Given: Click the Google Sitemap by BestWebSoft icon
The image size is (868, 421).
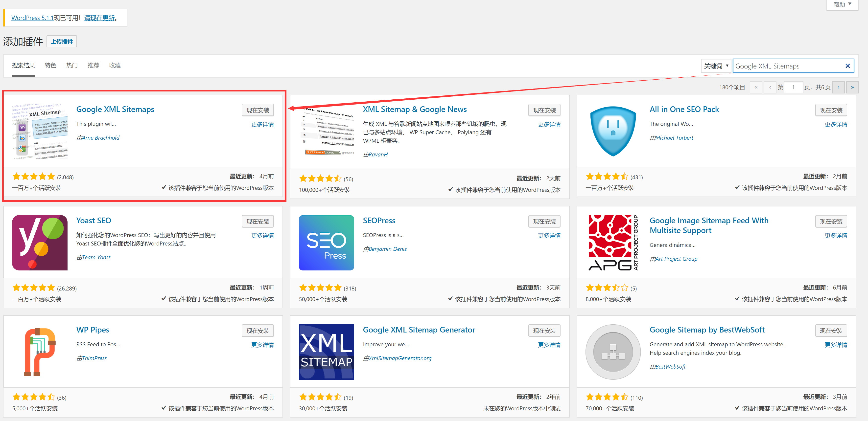Looking at the screenshot, I should 613,352.
